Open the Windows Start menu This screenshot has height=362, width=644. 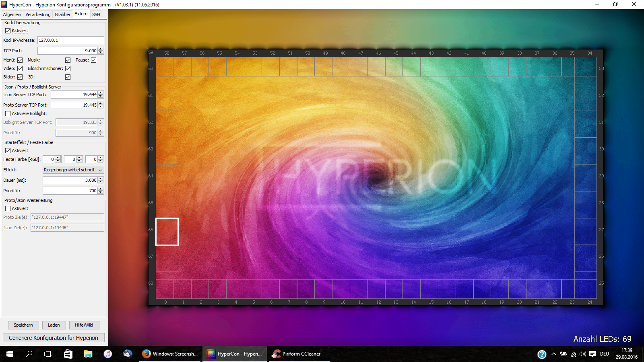click(x=10, y=354)
